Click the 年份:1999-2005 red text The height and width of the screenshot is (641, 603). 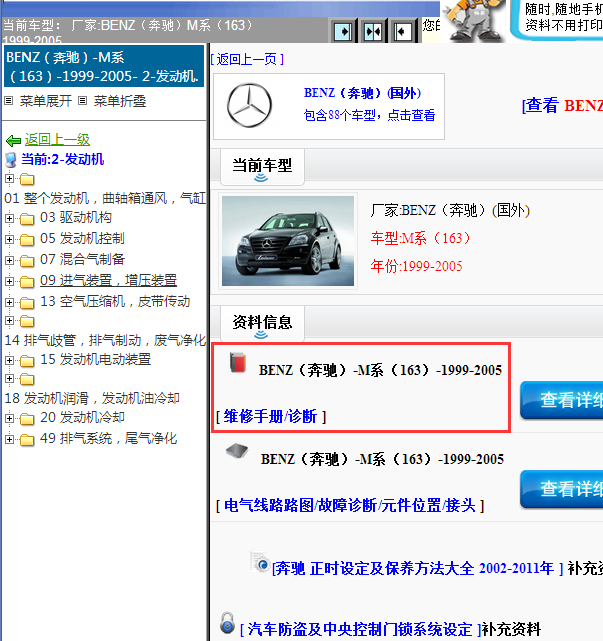[x=416, y=267]
